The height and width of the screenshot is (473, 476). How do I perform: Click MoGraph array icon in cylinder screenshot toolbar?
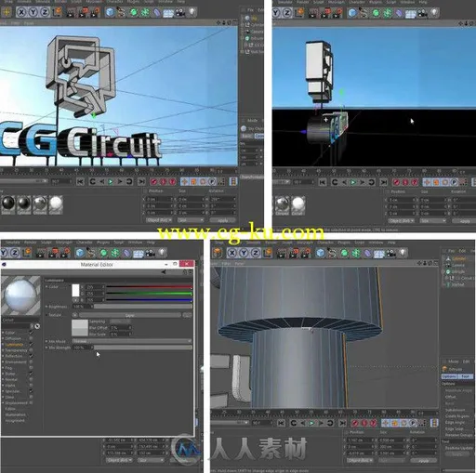356,254
